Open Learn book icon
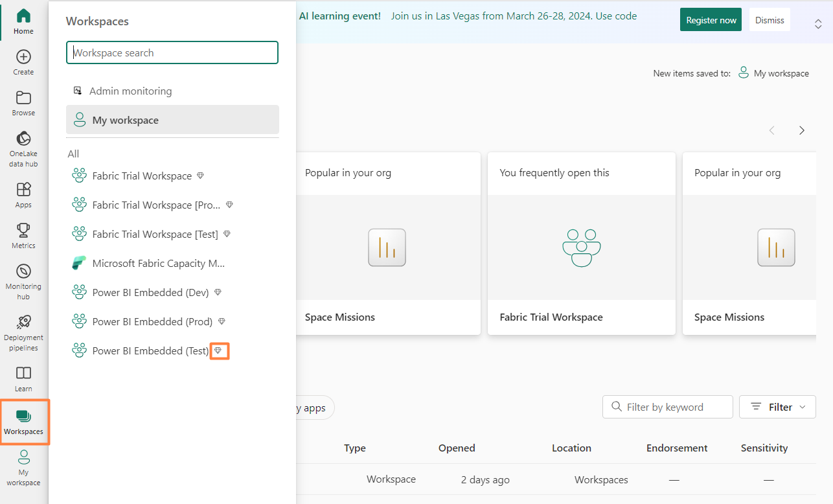 23,373
